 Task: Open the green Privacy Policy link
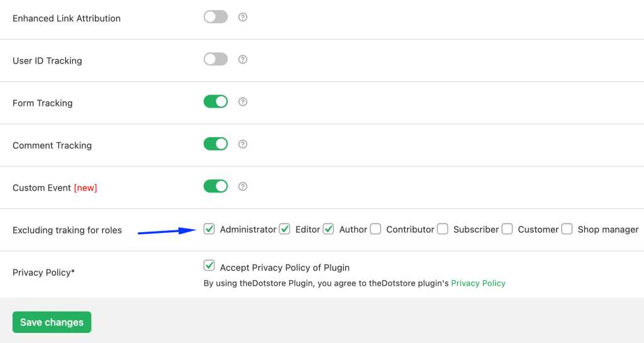coord(478,283)
